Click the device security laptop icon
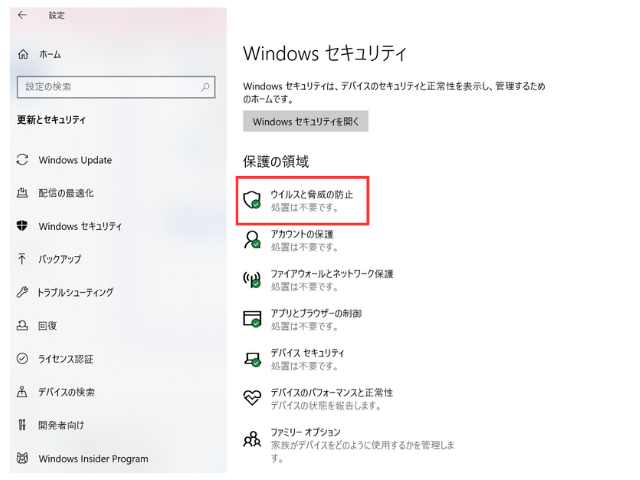 tap(252, 359)
